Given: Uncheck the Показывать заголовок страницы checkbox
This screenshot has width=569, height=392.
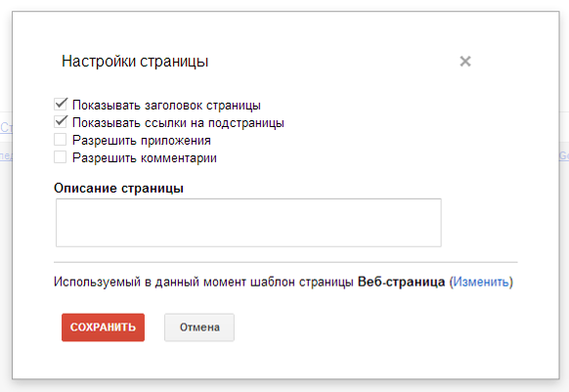Looking at the screenshot, I should tap(61, 104).
